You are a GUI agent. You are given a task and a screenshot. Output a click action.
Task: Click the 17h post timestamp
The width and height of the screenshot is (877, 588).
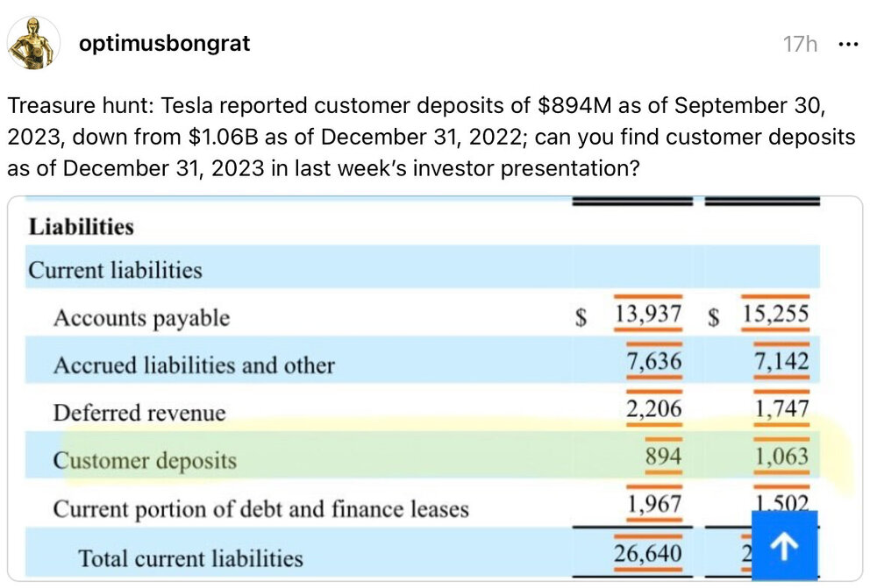pyautogui.click(x=799, y=44)
